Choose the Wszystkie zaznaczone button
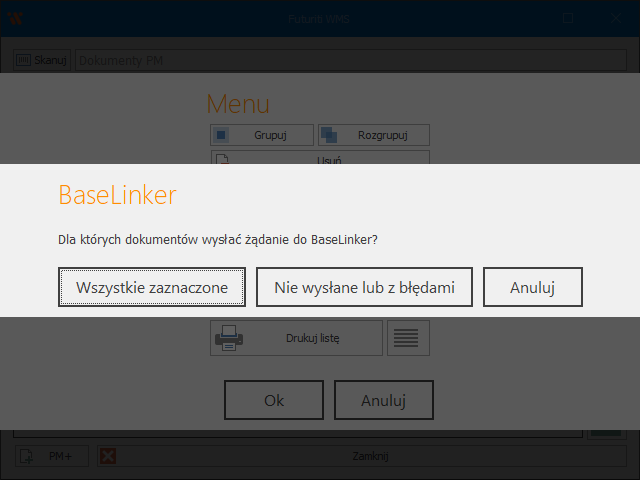Image resolution: width=640 pixels, height=480 pixels. pyautogui.click(x=152, y=287)
